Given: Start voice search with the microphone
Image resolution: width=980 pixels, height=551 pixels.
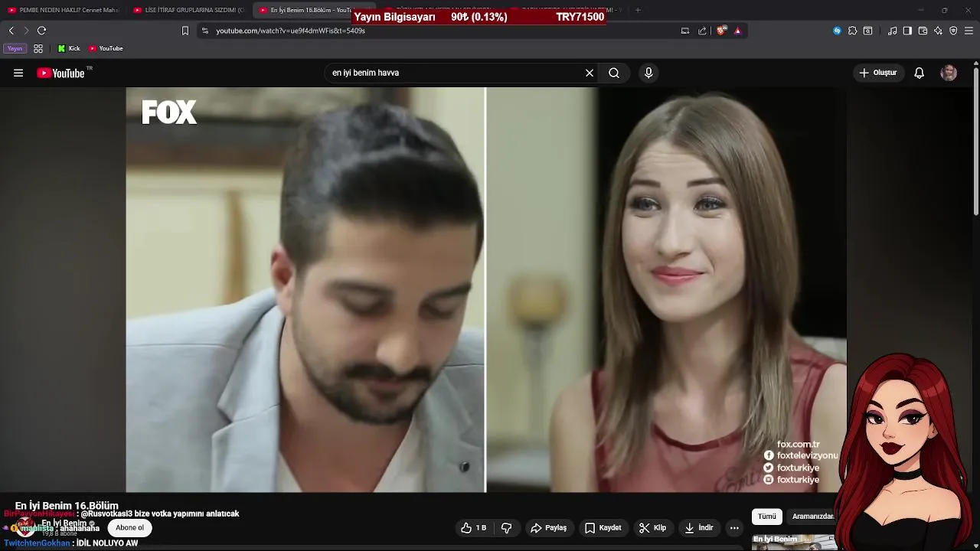Looking at the screenshot, I should click(x=648, y=73).
